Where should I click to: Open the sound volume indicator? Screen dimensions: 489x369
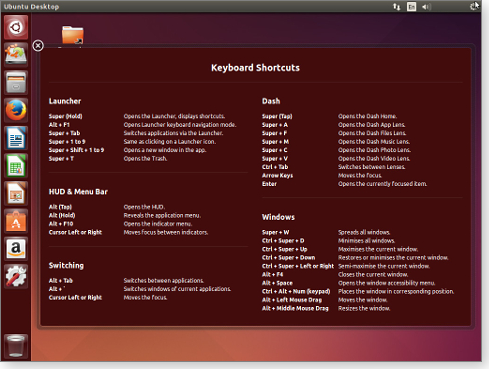point(426,7)
